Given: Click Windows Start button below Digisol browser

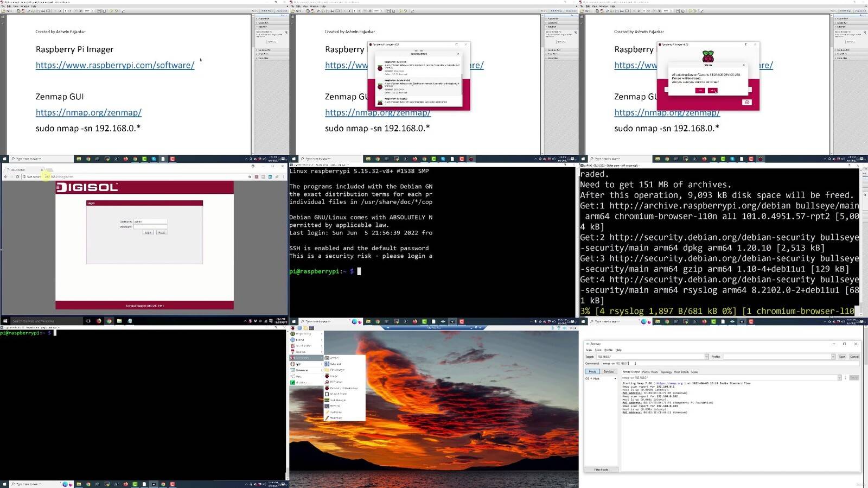Looking at the screenshot, I should coord(5,321).
